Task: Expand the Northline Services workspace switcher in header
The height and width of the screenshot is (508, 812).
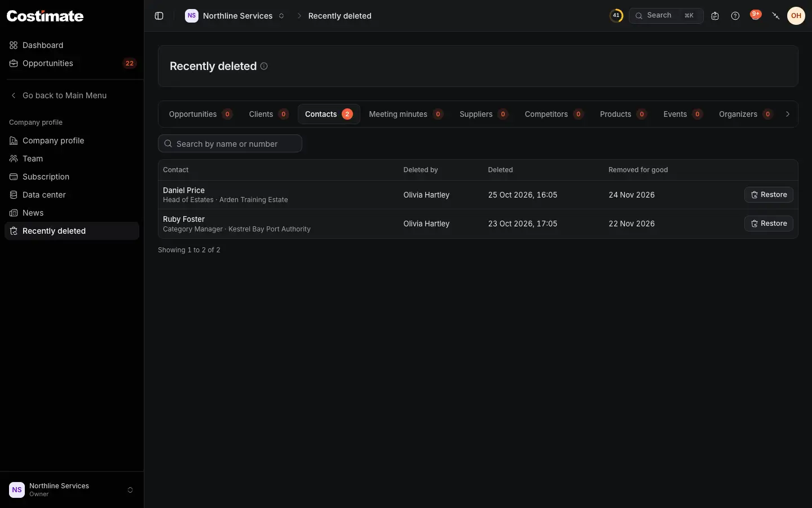Action: pos(235,16)
